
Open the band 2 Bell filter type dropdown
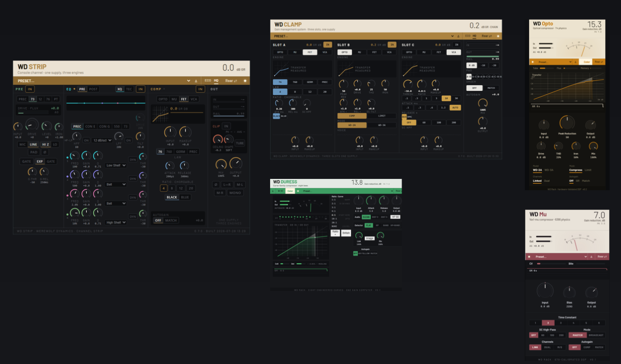[116, 185]
